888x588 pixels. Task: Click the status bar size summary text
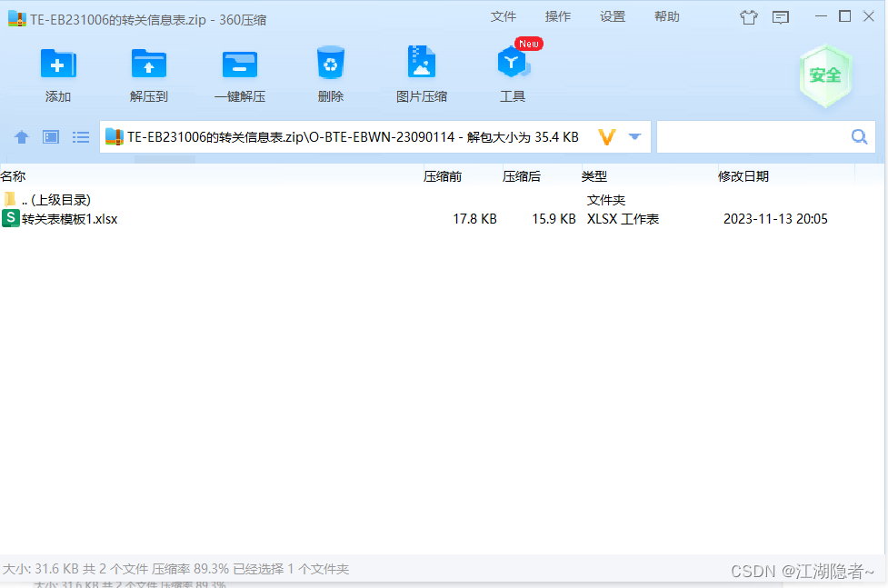pyautogui.click(x=175, y=569)
